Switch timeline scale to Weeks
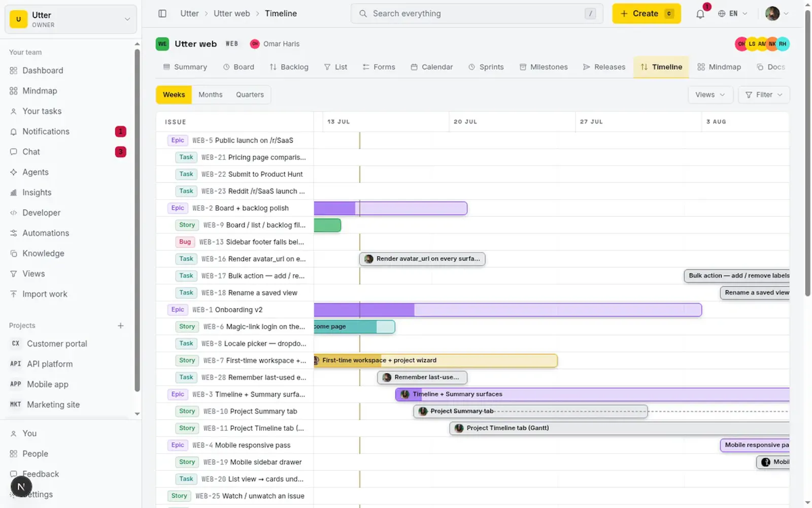Screen dimensions: 812x508 coord(174,95)
